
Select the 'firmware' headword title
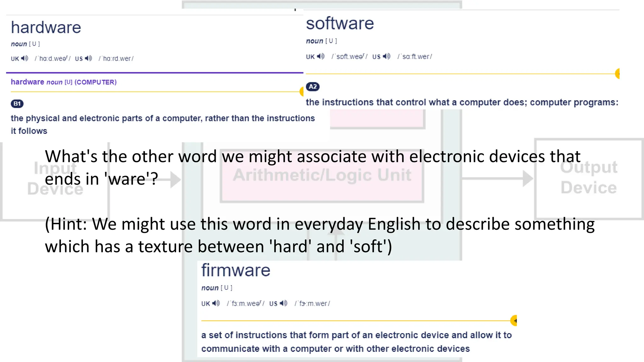tap(236, 270)
